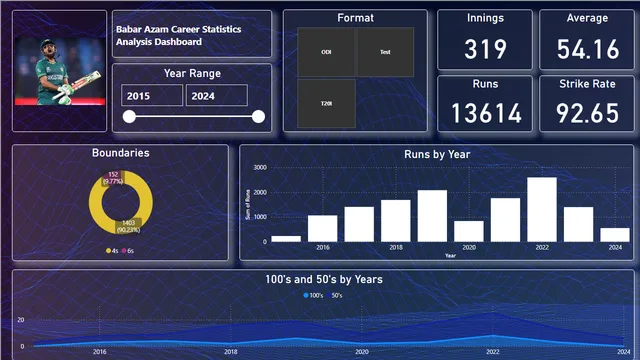The width and height of the screenshot is (640, 360).
Task: Click the Babar Azam Career Statistics title
Action: point(178,36)
